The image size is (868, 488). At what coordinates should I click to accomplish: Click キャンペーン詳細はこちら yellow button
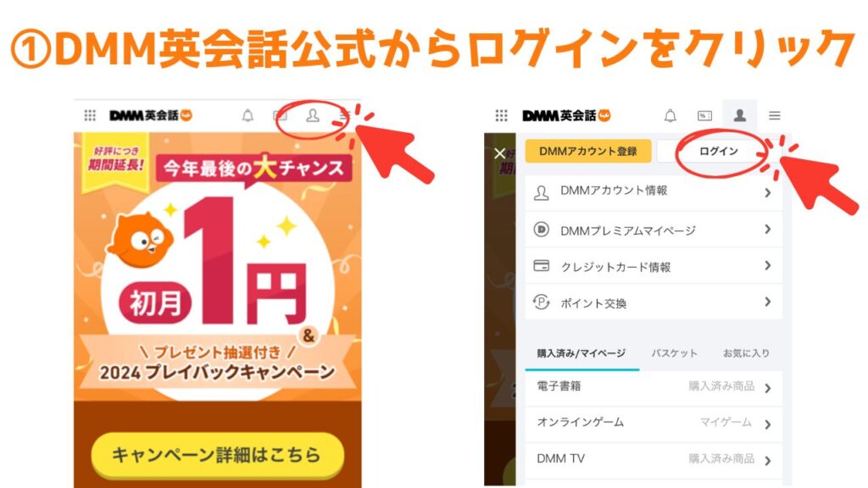[x=218, y=455]
